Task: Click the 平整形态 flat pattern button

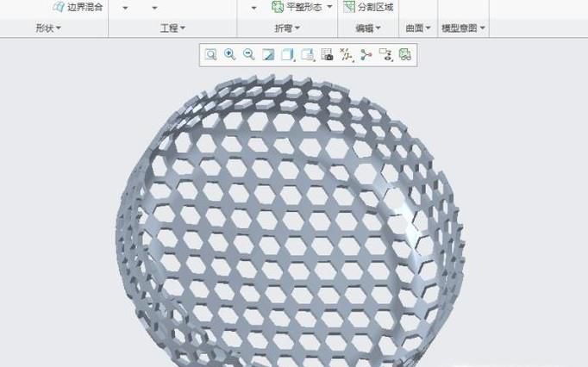Action: click(303, 7)
